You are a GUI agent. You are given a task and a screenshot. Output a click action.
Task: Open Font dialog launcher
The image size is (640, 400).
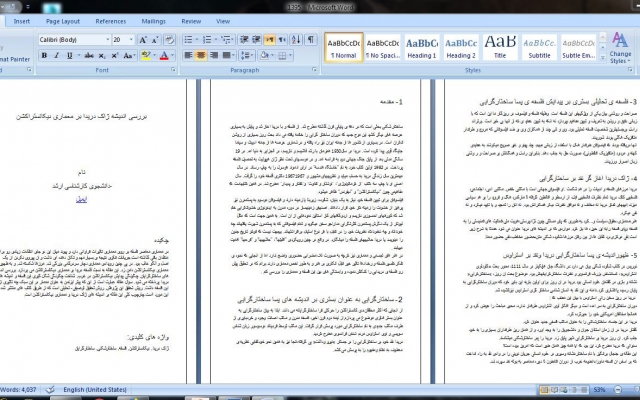point(173,70)
